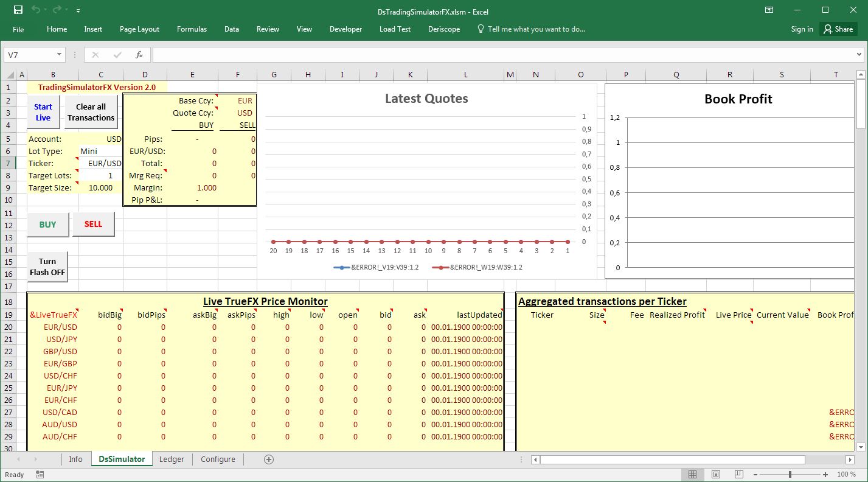Open Customize Quick Access Toolbar dropdown
The image size is (868, 482).
coord(78,11)
